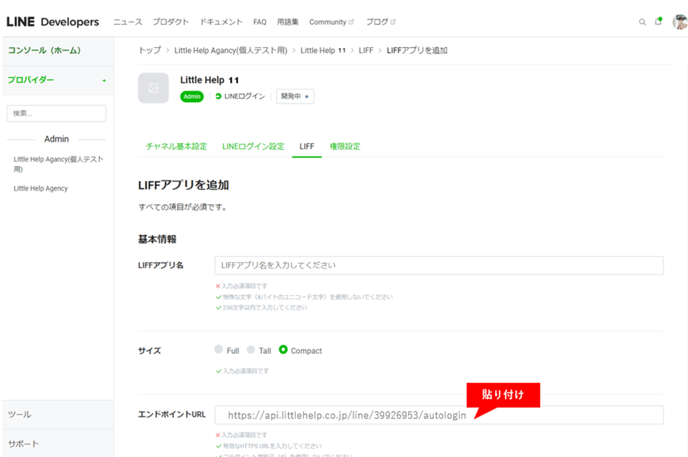Click the sidebar 検索 search box
Screen dimensions: 688x457
tap(56, 114)
